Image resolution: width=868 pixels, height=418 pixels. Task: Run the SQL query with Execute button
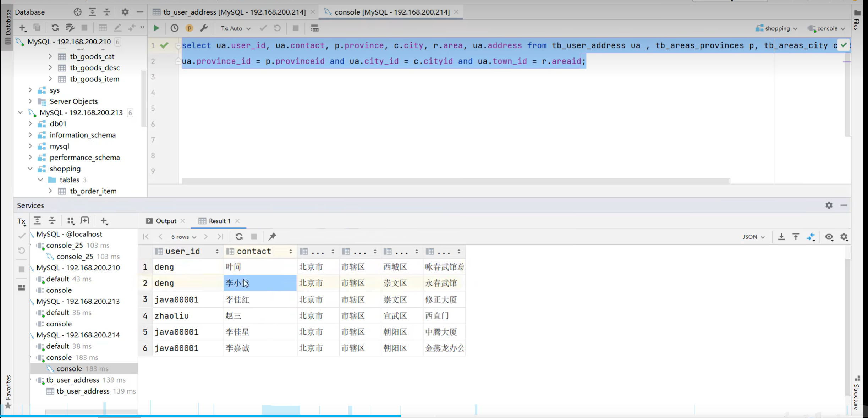click(x=156, y=28)
